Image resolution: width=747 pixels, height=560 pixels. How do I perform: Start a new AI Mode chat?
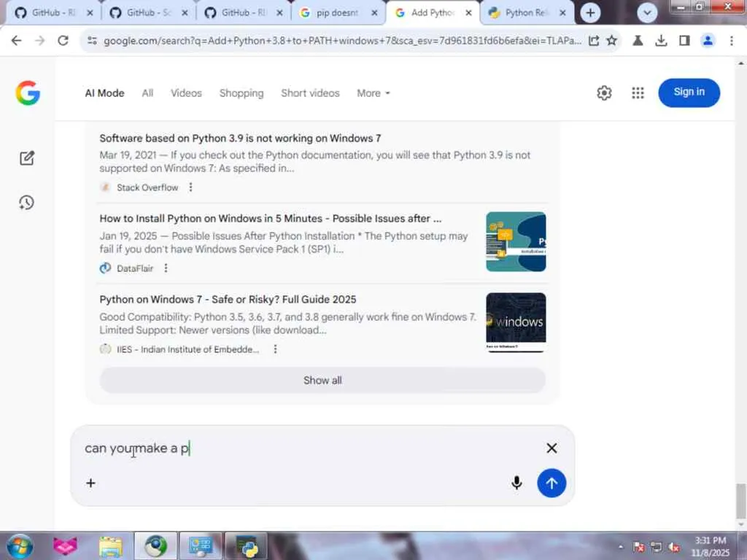pos(27,158)
